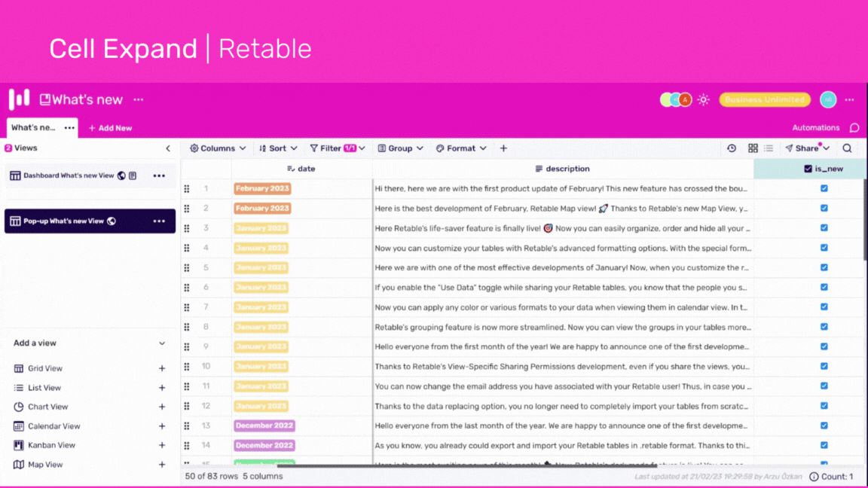Open the comments chat bubble icon
Image resolution: width=868 pixels, height=488 pixels.
click(x=854, y=128)
